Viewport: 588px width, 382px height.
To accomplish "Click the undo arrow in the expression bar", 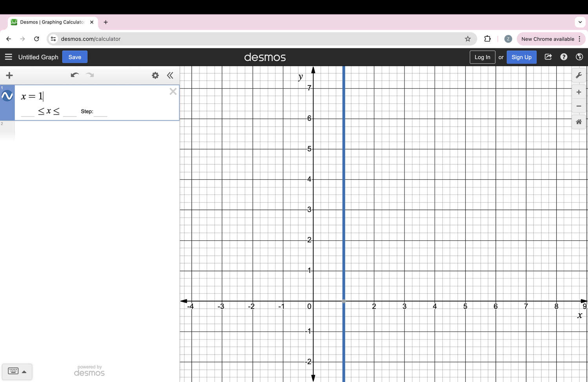I will pos(74,75).
